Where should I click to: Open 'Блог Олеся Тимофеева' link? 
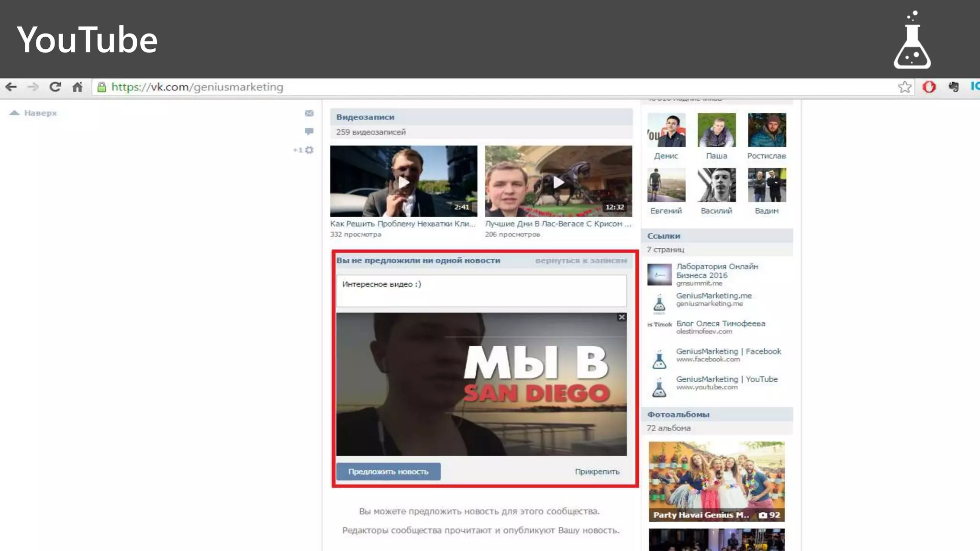721,324
